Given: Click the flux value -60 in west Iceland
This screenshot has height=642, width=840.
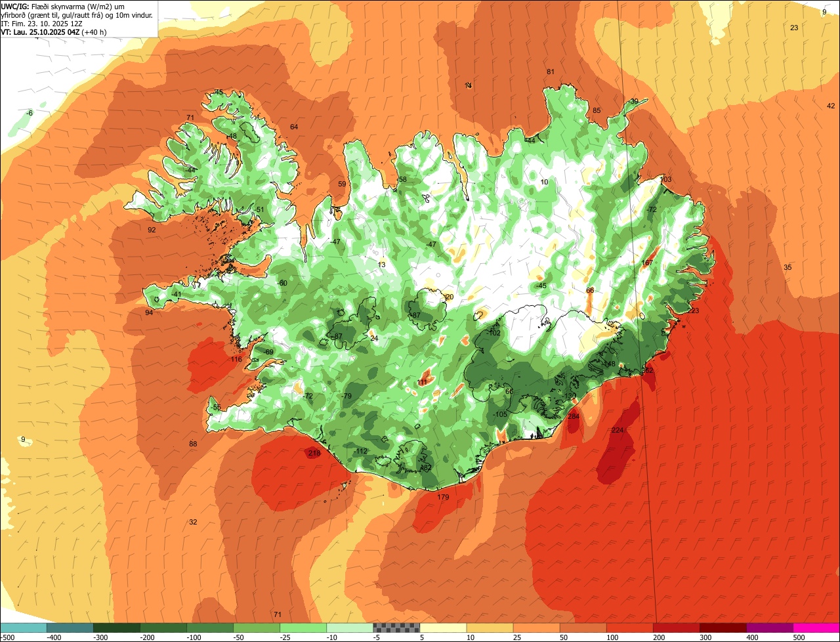Looking at the screenshot, I should [282, 283].
